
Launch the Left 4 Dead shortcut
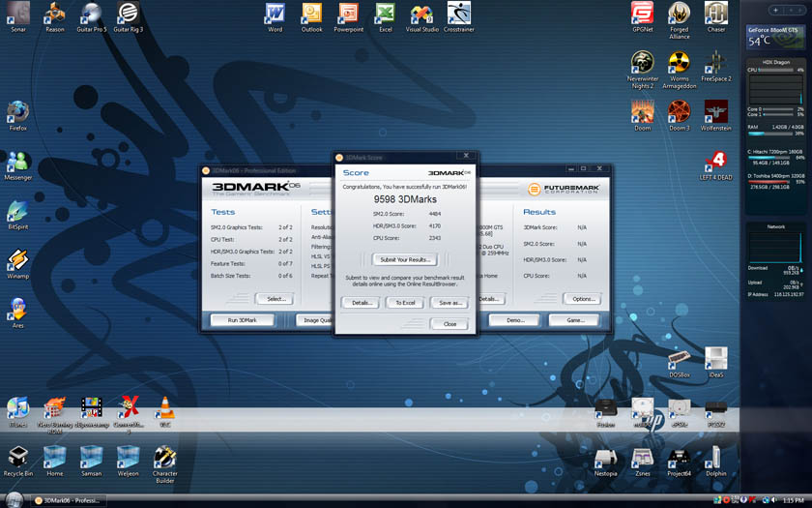(716, 165)
